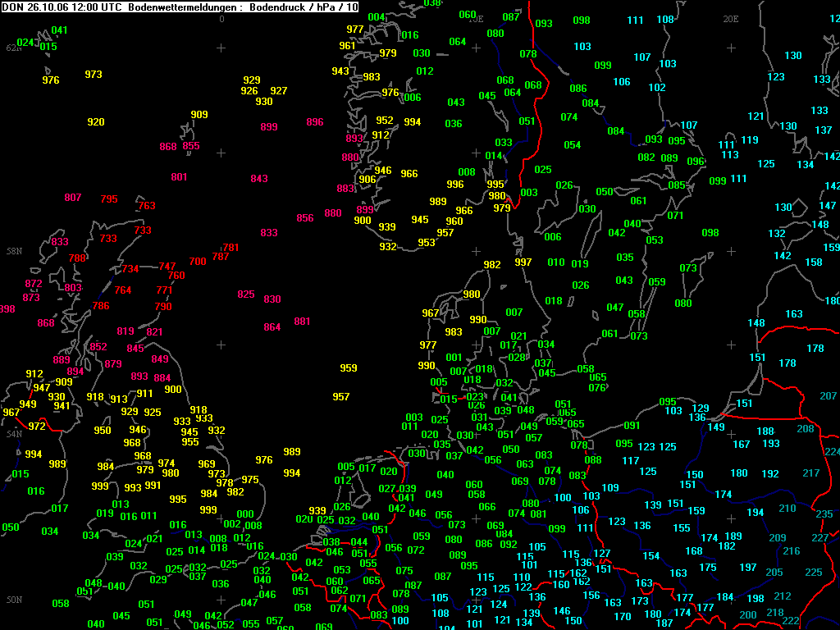Click the pressure reading 781 near Scotland
The image size is (840, 630).
[x=231, y=248]
